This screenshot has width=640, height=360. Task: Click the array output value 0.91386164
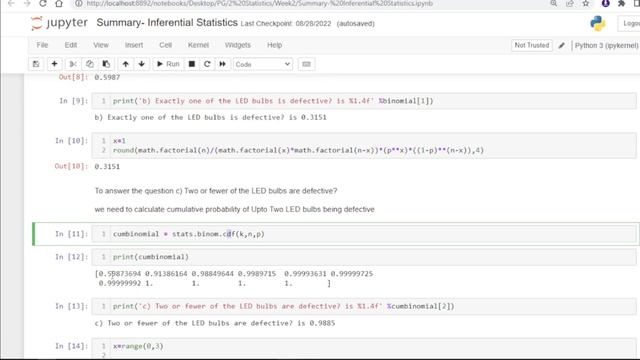(166, 274)
